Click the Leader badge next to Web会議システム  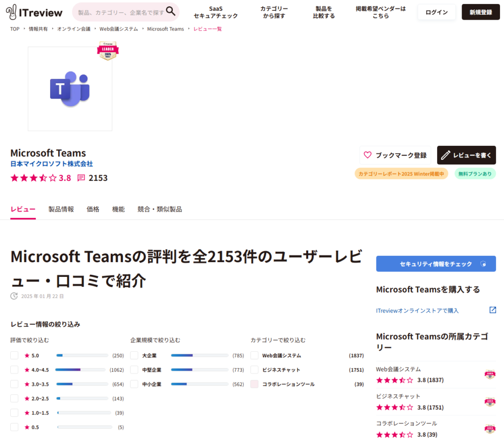490,374
